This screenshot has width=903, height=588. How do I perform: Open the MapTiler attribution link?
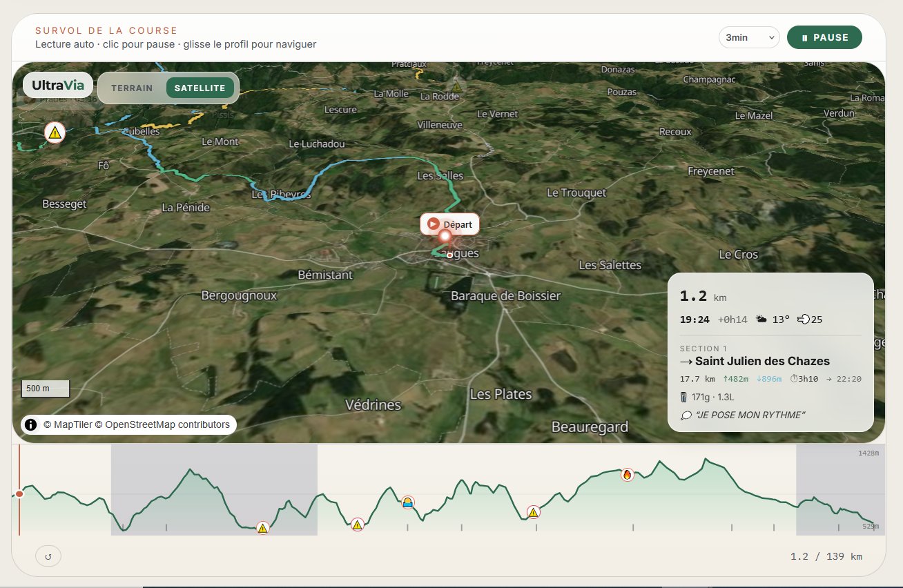pos(67,424)
